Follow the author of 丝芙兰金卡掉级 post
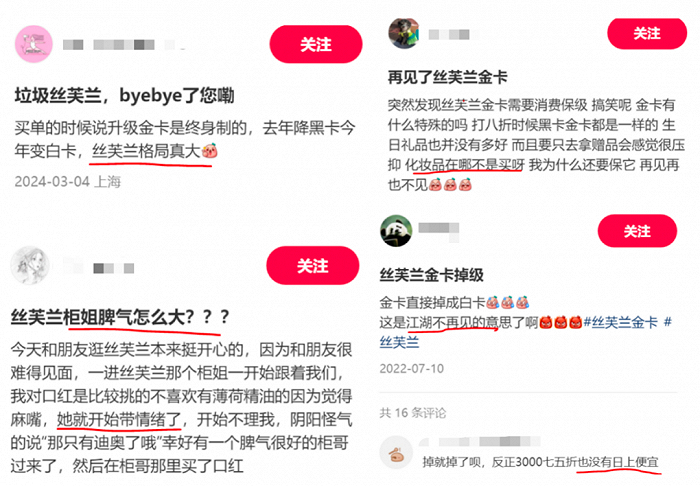The height and width of the screenshot is (486, 700). pyautogui.click(x=637, y=231)
